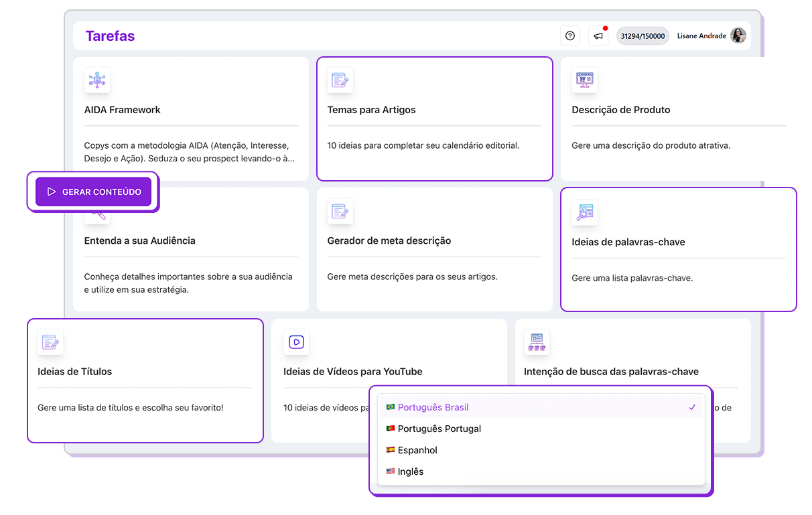This screenshot has width=812, height=515.
Task: Click the Gerador de meta descrição icon
Action: click(340, 212)
